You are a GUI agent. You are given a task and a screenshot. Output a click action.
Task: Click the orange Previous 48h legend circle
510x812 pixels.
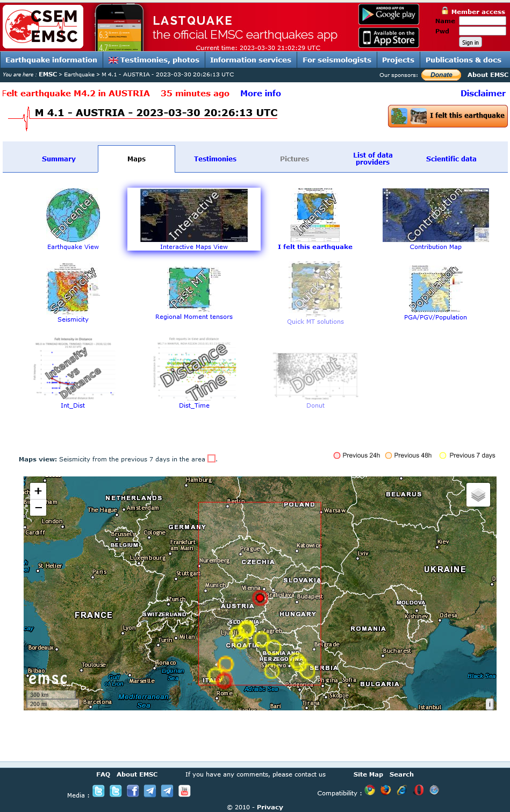[389, 455]
